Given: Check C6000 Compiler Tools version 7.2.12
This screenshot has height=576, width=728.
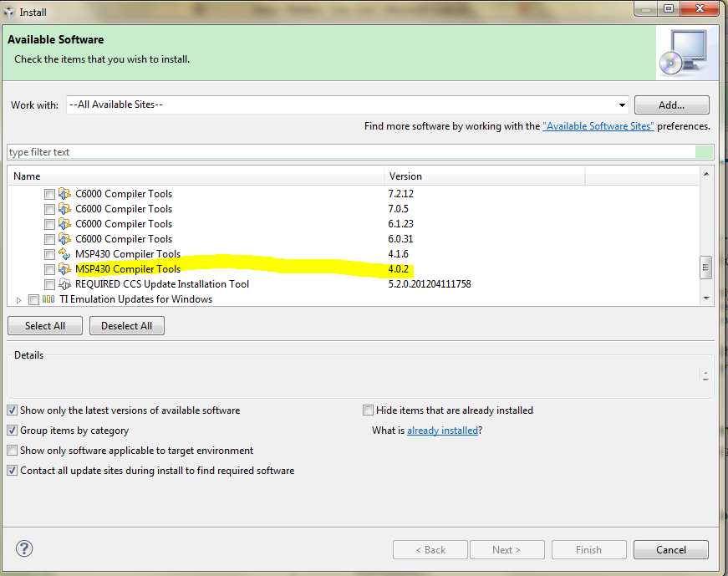Looking at the screenshot, I should [x=49, y=194].
